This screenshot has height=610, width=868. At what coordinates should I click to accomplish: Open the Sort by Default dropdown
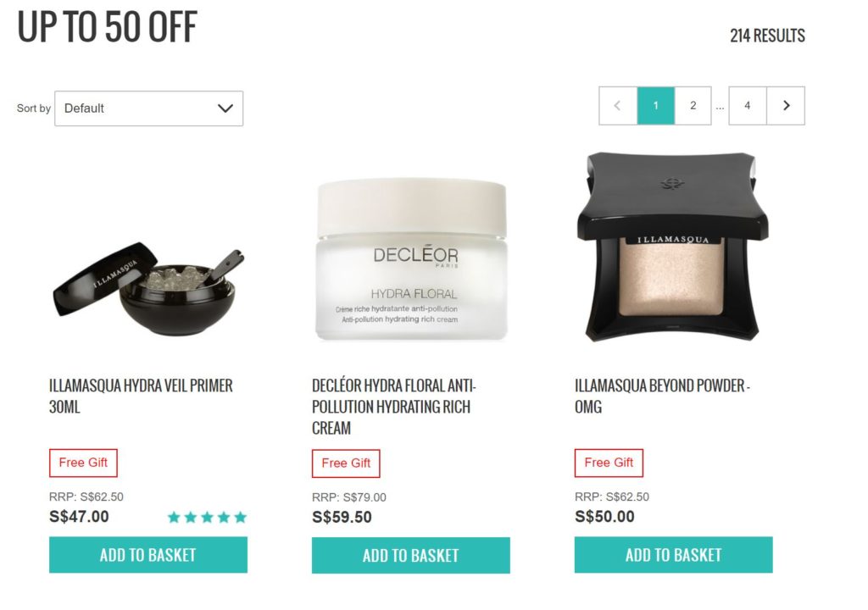149,108
